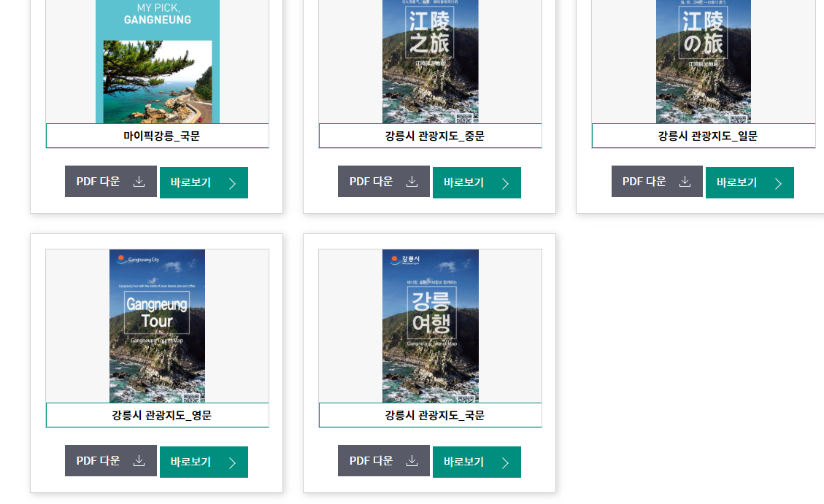Download PDF of 강릉시 관광지도_국문

(x=384, y=460)
